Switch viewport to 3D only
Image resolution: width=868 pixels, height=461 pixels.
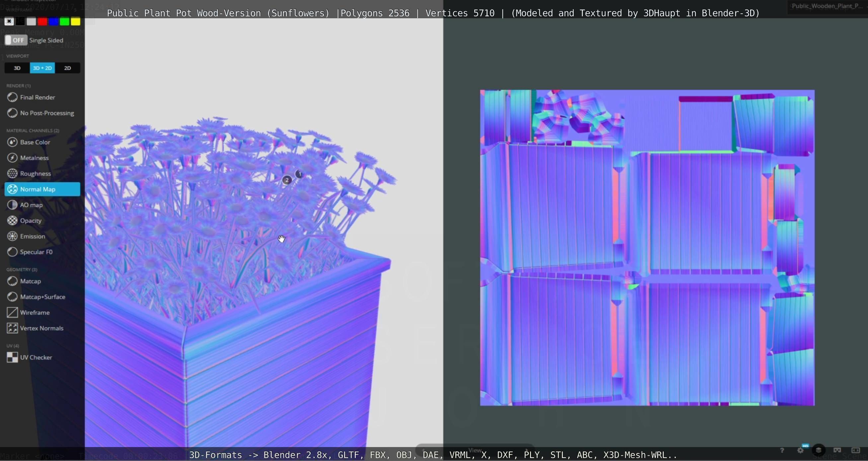point(17,68)
